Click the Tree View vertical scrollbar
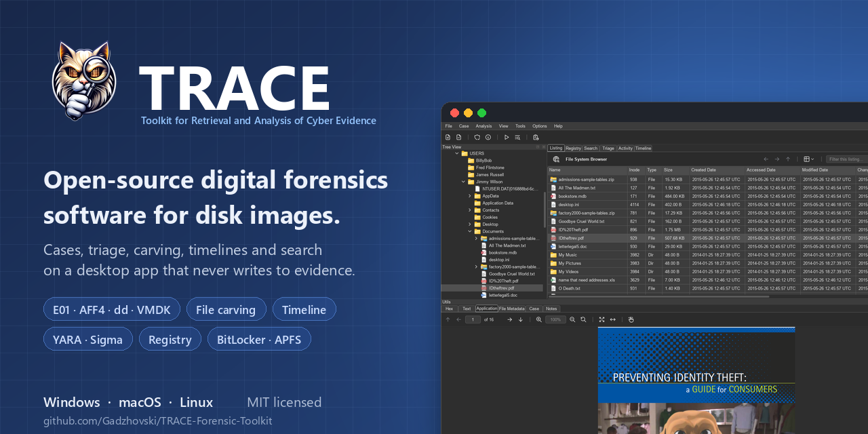 [x=545, y=210]
